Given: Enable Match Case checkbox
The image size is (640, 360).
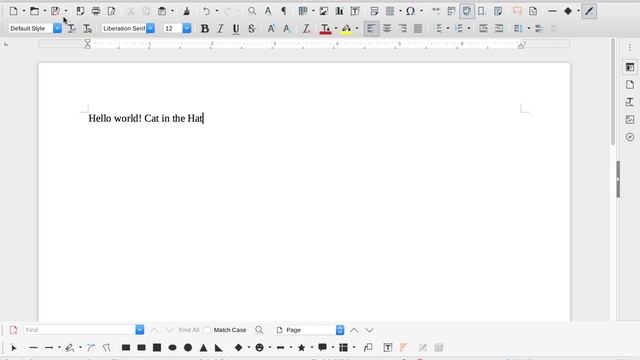Looking at the screenshot, I should click(207, 330).
